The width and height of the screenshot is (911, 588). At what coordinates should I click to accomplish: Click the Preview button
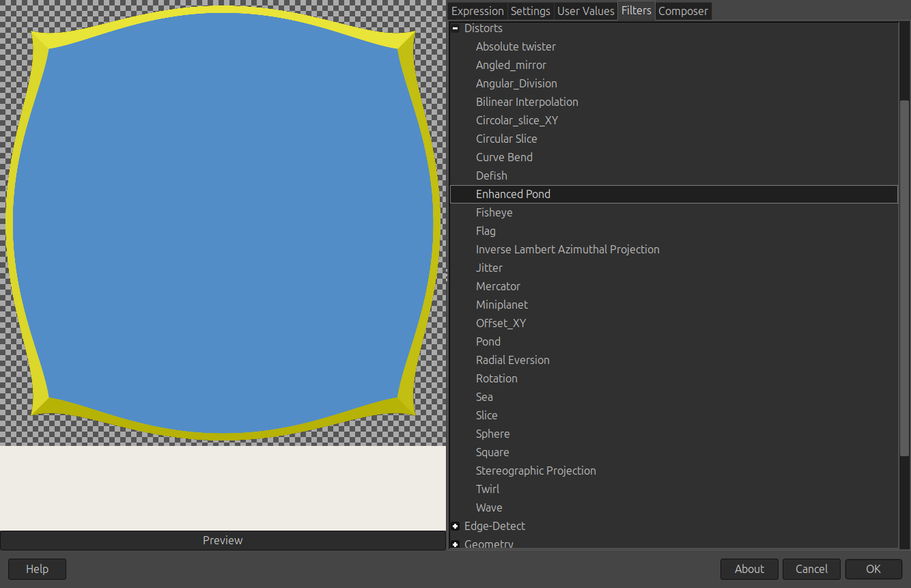coord(223,540)
